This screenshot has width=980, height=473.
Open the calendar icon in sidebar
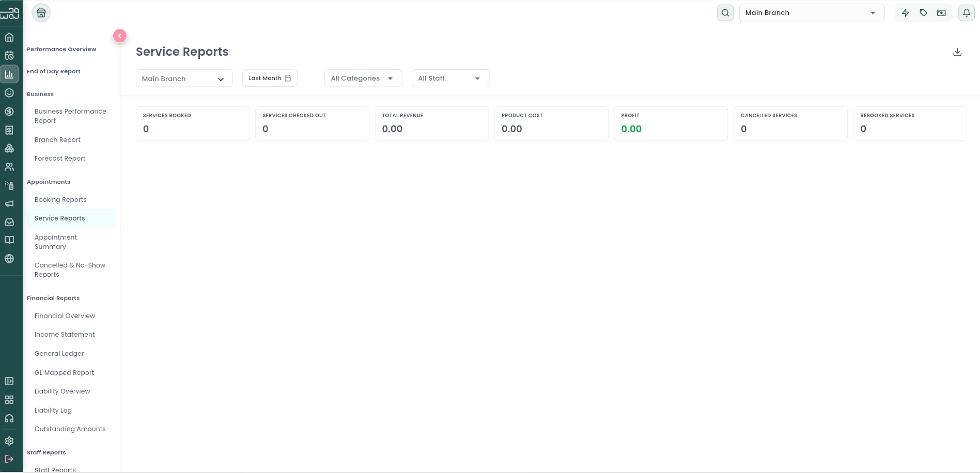pyautogui.click(x=9, y=55)
